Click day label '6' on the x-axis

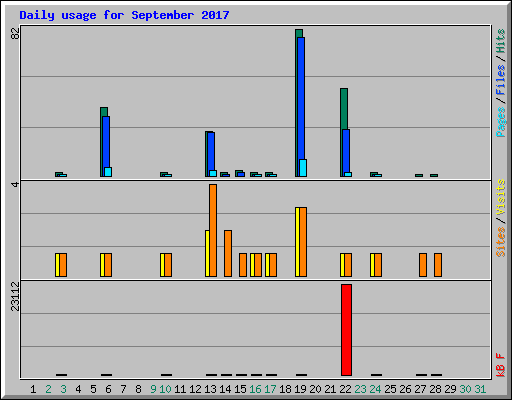point(108,389)
